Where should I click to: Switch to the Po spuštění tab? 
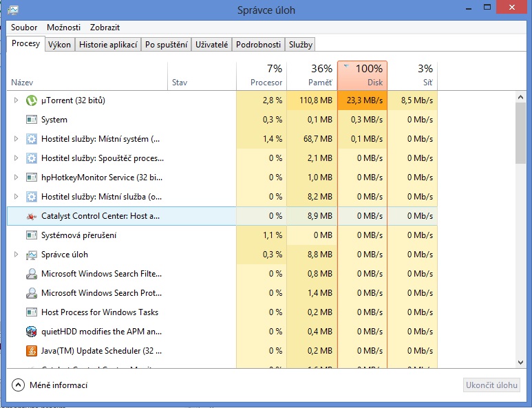[167, 45]
